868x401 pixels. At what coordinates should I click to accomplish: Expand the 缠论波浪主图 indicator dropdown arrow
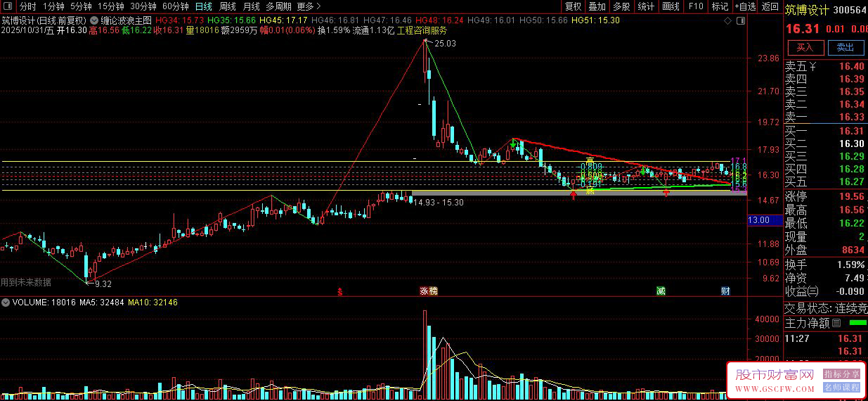[95, 20]
